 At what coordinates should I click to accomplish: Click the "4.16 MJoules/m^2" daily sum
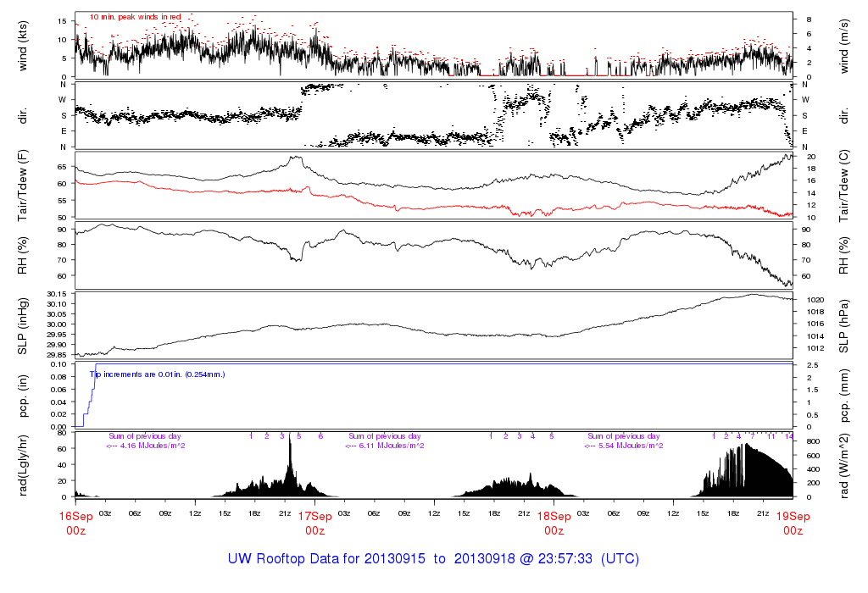pos(153,446)
